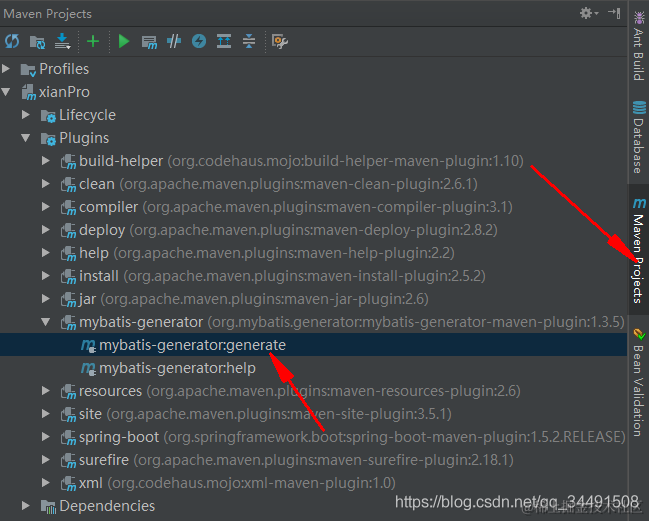Expand the compiler plugin arrow
This screenshot has height=521, width=649.
click(46, 206)
